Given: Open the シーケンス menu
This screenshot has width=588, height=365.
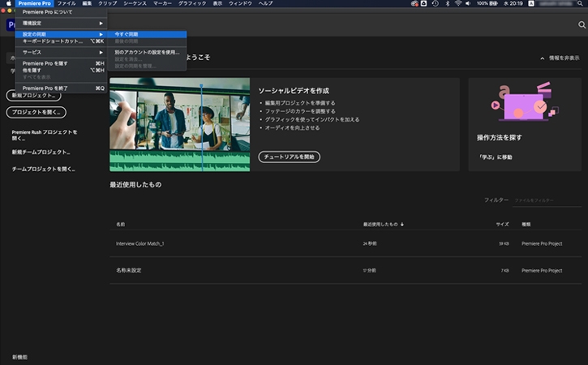Looking at the screenshot, I should pyautogui.click(x=135, y=3).
